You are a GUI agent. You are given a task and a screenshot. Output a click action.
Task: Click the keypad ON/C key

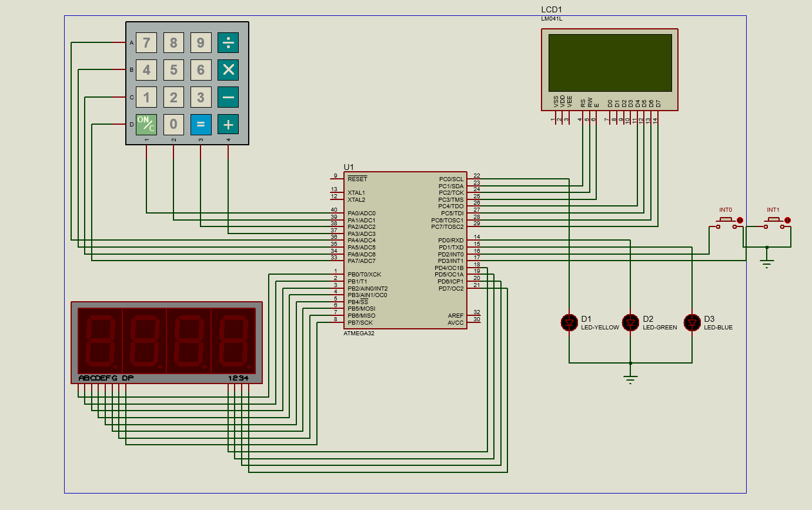pos(146,124)
